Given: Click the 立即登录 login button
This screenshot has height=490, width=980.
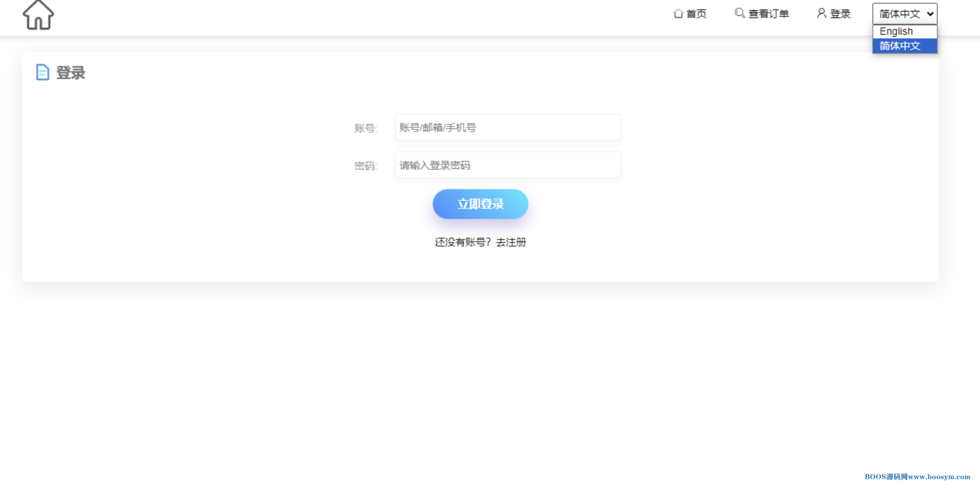Looking at the screenshot, I should tap(480, 204).
